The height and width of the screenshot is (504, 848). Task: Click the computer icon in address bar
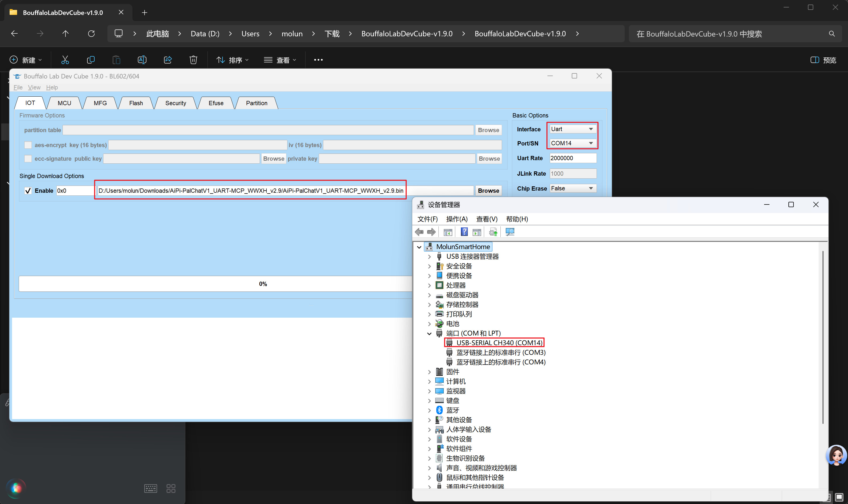[119, 34]
